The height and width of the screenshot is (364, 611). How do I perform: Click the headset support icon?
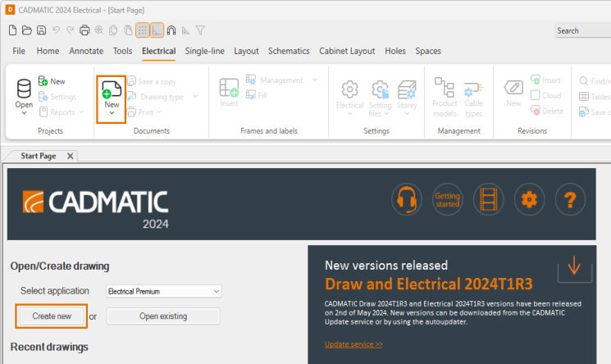coord(408,198)
